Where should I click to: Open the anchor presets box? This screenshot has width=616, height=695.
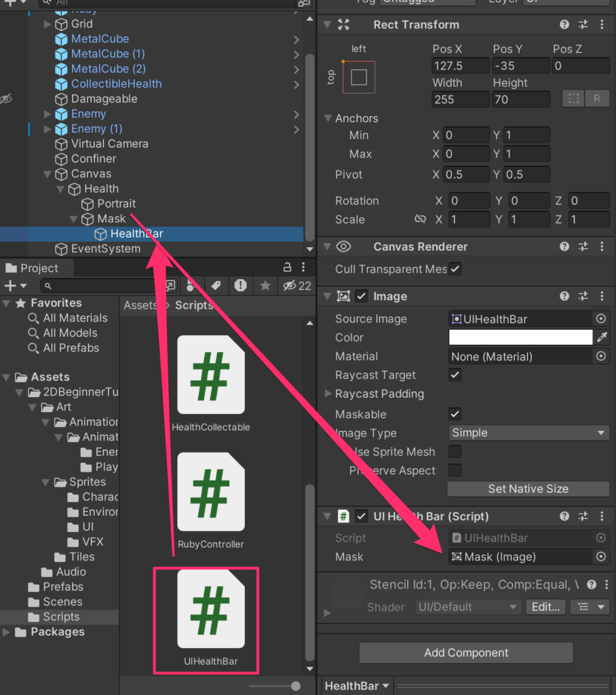pyautogui.click(x=359, y=77)
